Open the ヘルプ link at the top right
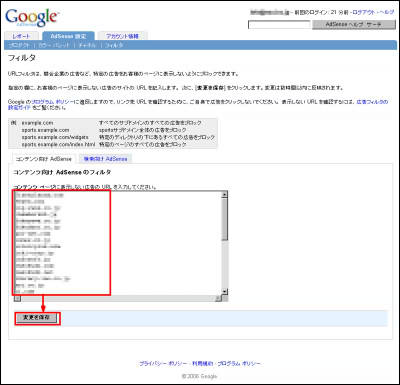Image resolution: width=400 pixels, height=385 pixels. pyautogui.click(x=386, y=12)
